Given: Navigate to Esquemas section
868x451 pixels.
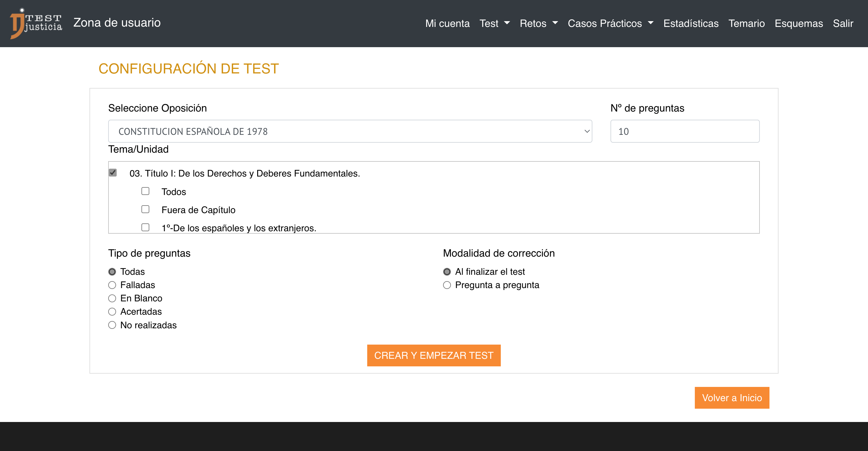Looking at the screenshot, I should [x=798, y=24].
